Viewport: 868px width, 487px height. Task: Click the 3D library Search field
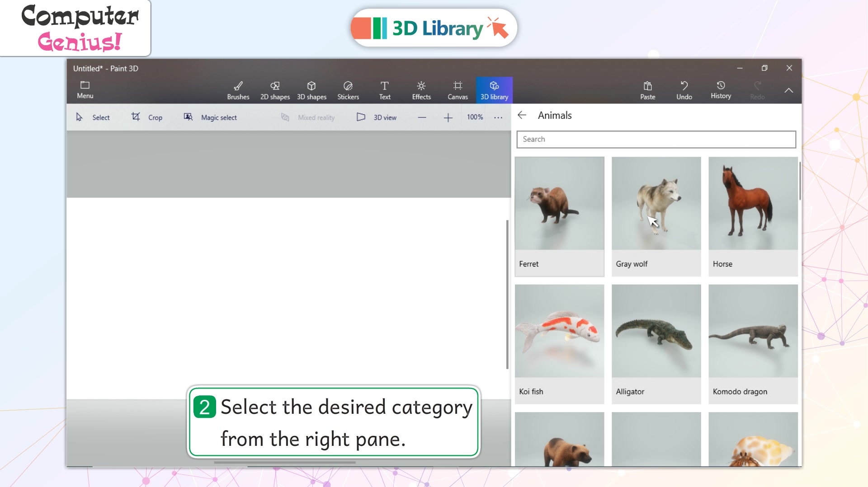656,139
